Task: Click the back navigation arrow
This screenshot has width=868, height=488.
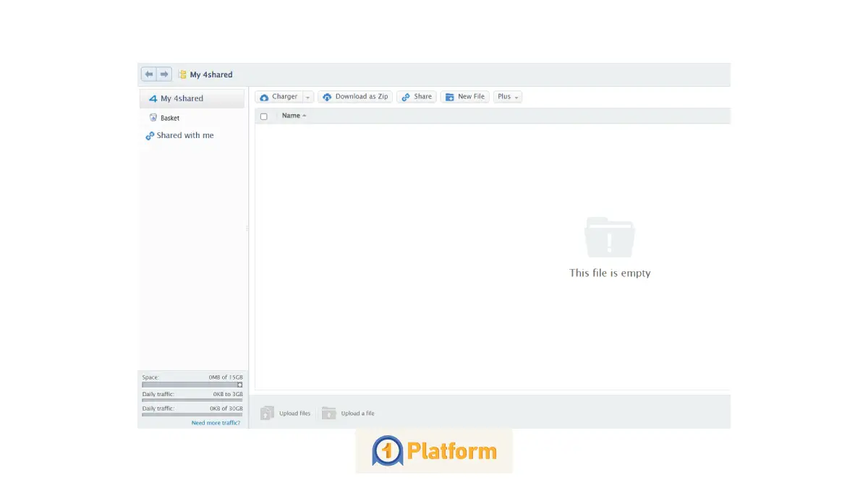Action: click(x=149, y=74)
